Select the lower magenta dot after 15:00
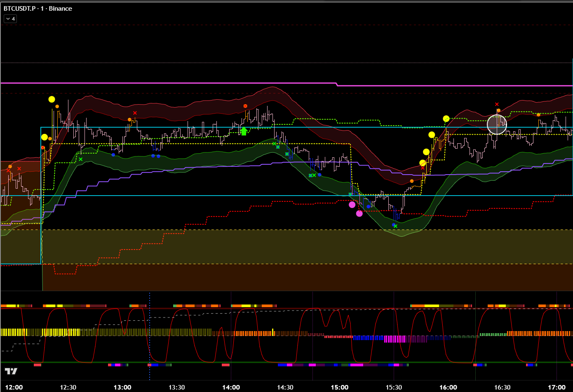Viewport: 573px width, 392px height. tap(359, 213)
